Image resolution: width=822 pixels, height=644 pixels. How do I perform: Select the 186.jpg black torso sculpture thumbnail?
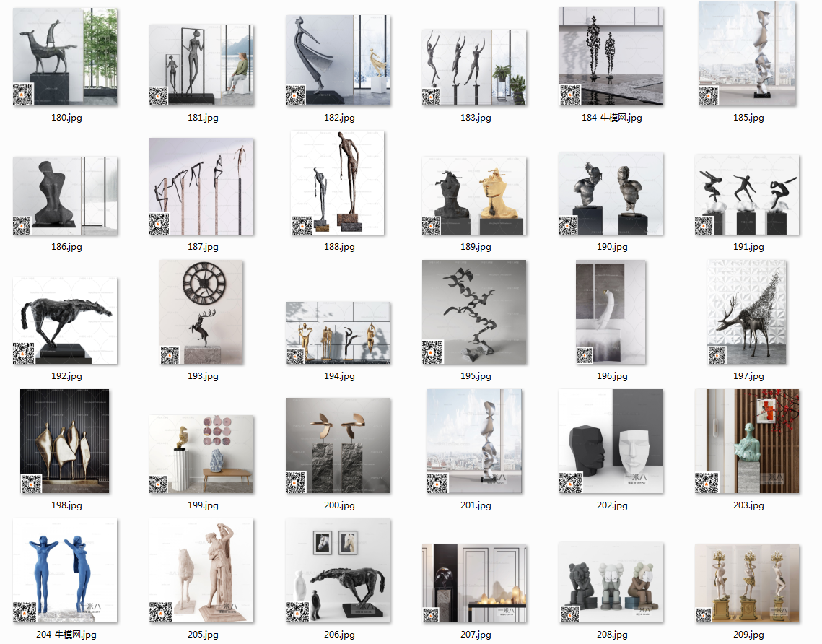(65, 195)
